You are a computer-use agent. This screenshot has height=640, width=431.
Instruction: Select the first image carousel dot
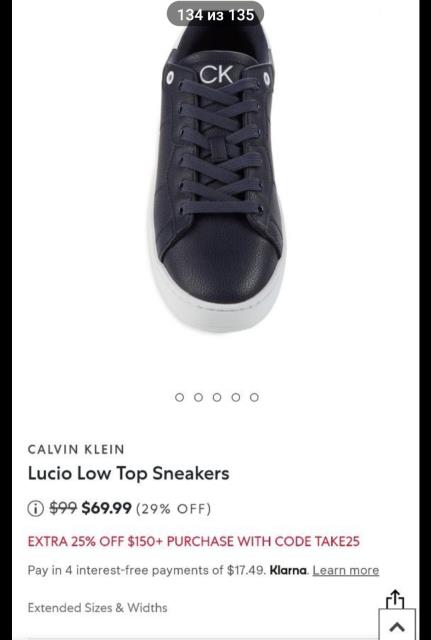(179, 397)
